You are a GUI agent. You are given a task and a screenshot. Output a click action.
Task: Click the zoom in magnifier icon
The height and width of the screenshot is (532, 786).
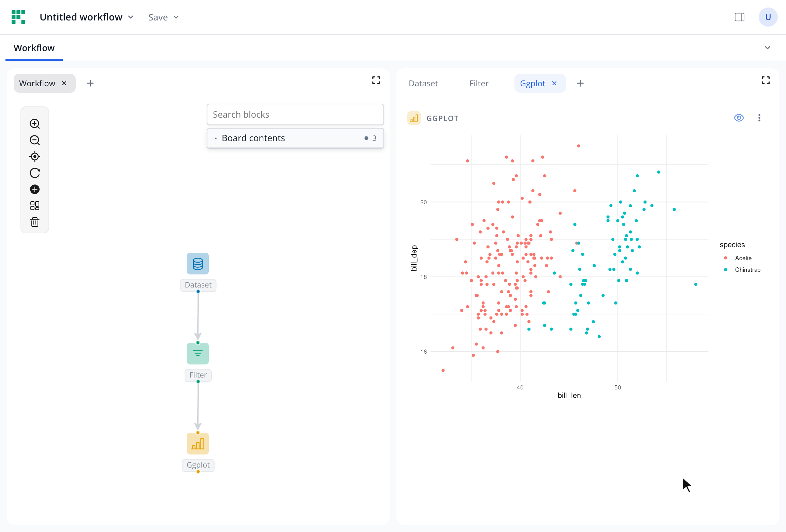tap(35, 124)
